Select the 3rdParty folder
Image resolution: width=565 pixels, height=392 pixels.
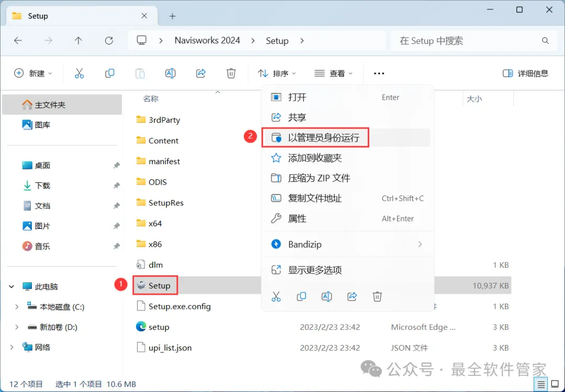click(x=158, y=120)
